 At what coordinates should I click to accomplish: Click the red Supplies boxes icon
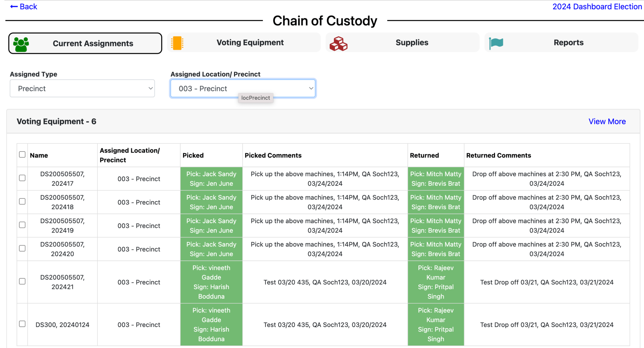click(x=338, y=43)
